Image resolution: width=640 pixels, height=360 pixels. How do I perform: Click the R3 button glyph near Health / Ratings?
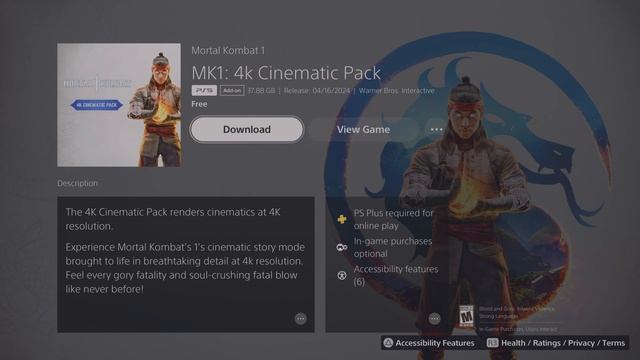click(492, 343)
